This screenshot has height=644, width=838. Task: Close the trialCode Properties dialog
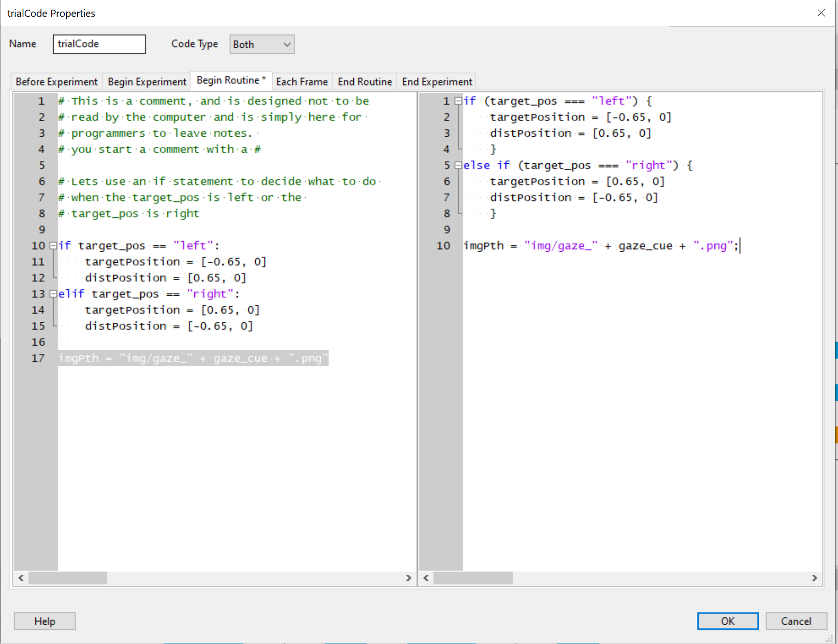click(x=821, y=13)
